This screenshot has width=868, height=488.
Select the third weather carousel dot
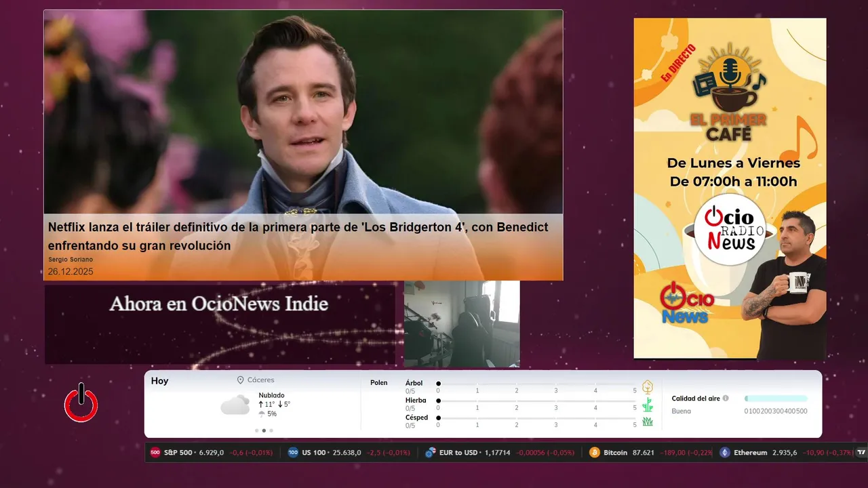point(271,430)
